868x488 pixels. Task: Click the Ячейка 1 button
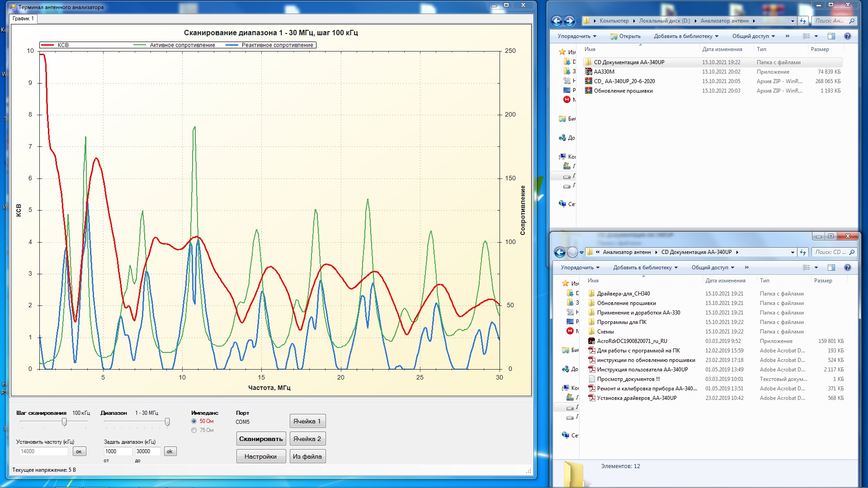307,421
